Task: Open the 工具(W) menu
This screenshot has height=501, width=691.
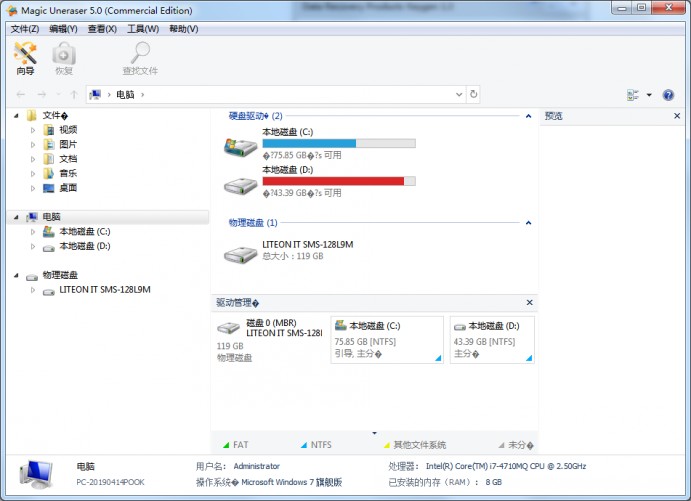Action: click(x=143, y=29)
